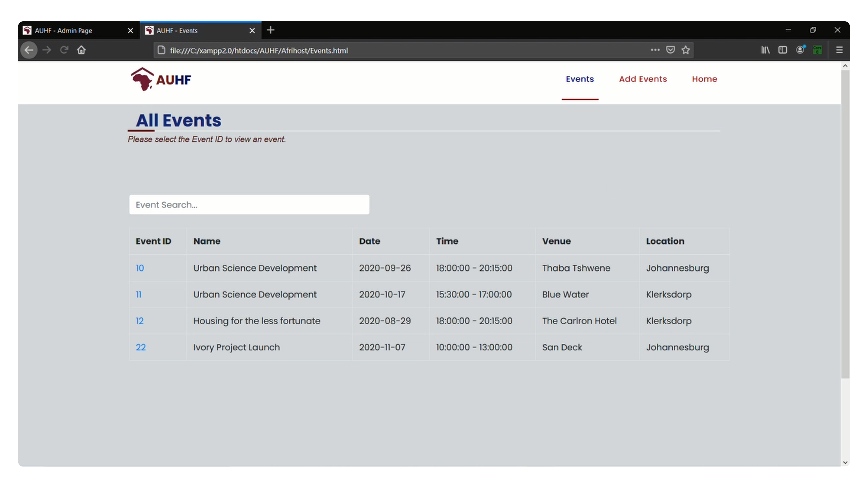Viewport: 868px width, 488px height.
Task: Focus the Event Search input field
Action: pyautogui.click(x=249, y=205)
